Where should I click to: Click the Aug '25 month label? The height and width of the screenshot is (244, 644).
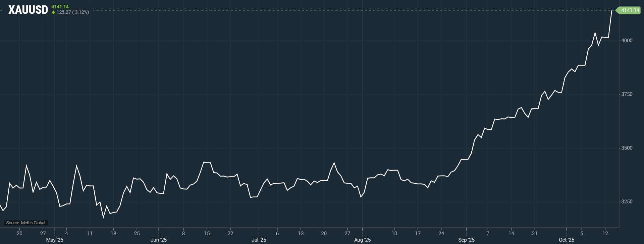tap(363, 240)
